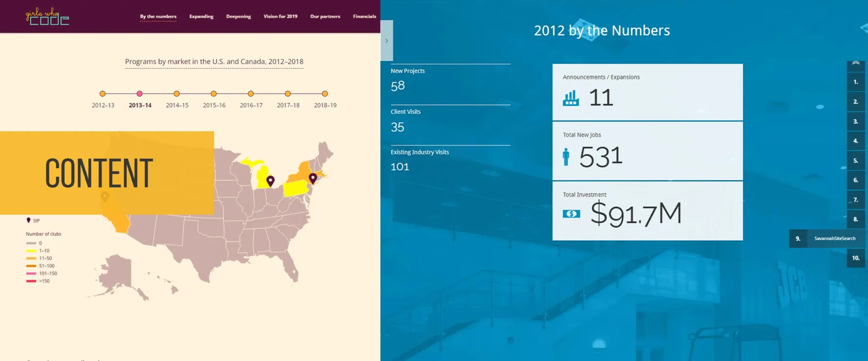Click the red >150 clubs legend swatch
This screenshot has height=361, width=868.
click(31, 281)
